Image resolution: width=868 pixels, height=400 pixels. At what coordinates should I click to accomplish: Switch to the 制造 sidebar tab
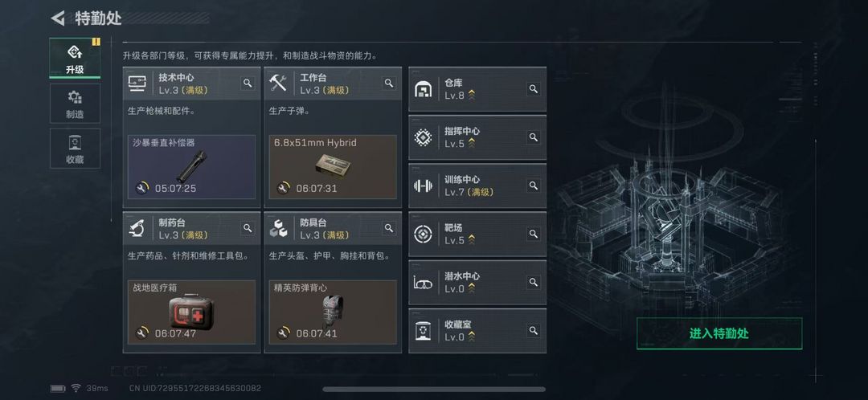[x=75, y=104]
